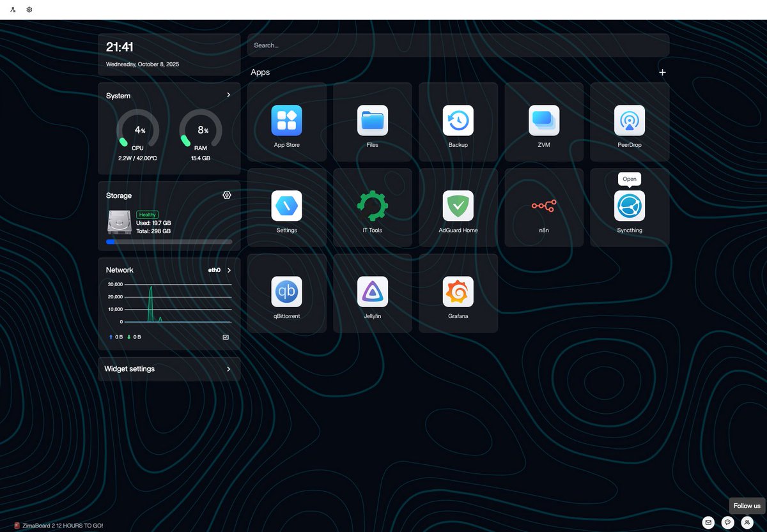This screenshot has width=767, height=532.
Task: Click the Storage widget title
Action: (119, 196)
